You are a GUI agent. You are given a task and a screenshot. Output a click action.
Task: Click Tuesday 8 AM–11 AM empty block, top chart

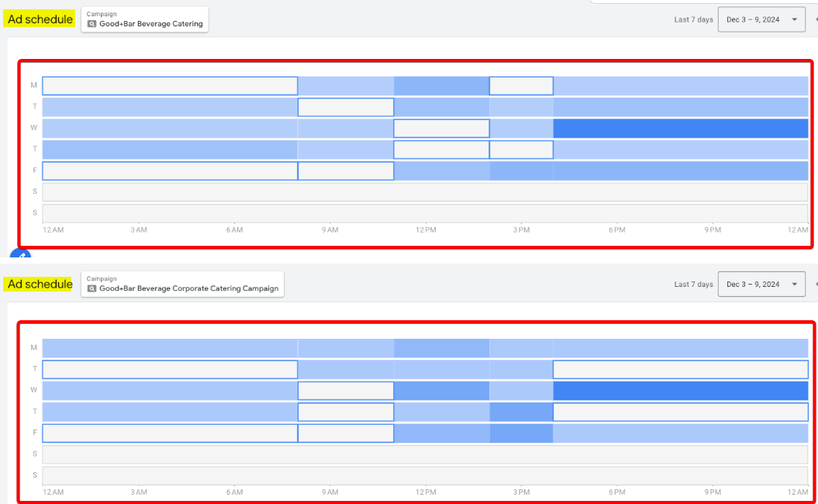346,107
